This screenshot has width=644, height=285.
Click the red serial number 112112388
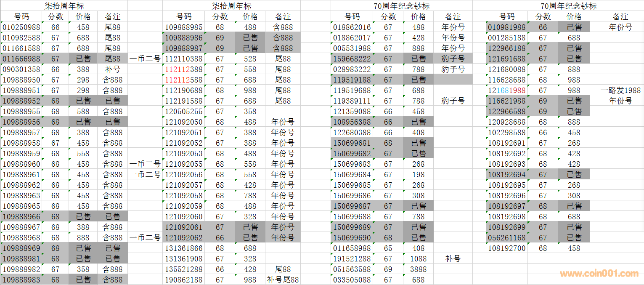pos(183,69)
